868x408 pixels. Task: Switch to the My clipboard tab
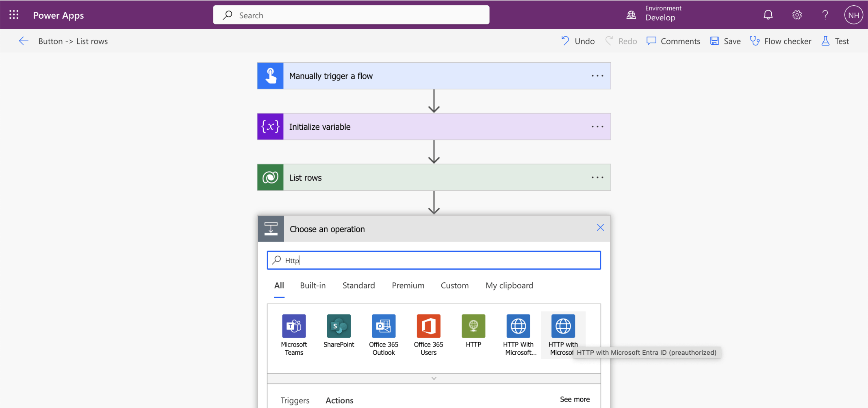[x=509, y=286]
